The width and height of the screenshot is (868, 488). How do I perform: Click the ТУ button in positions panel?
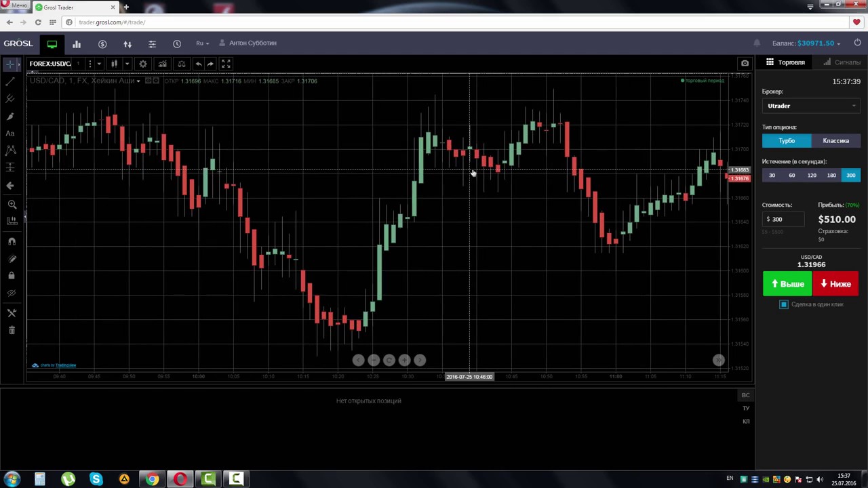[x=745, y=408]
